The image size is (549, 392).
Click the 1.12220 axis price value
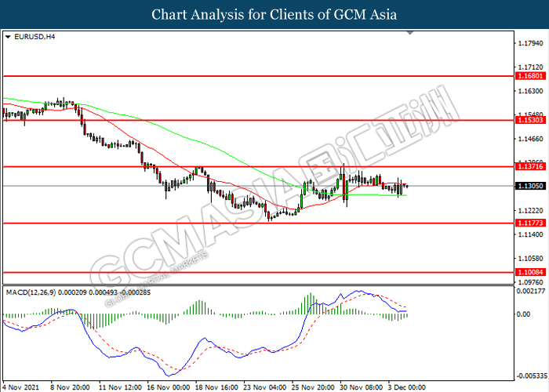click(x=530, y=210)
